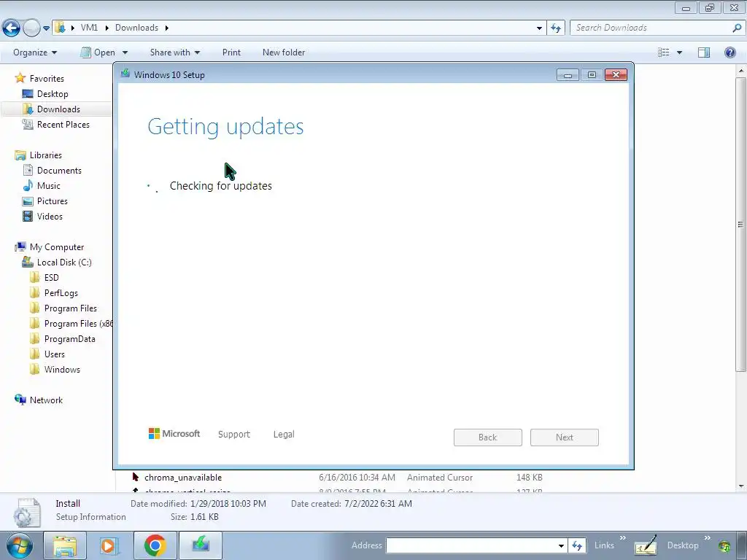
Task: Open the ESD folder
Action: pos(52,278)
